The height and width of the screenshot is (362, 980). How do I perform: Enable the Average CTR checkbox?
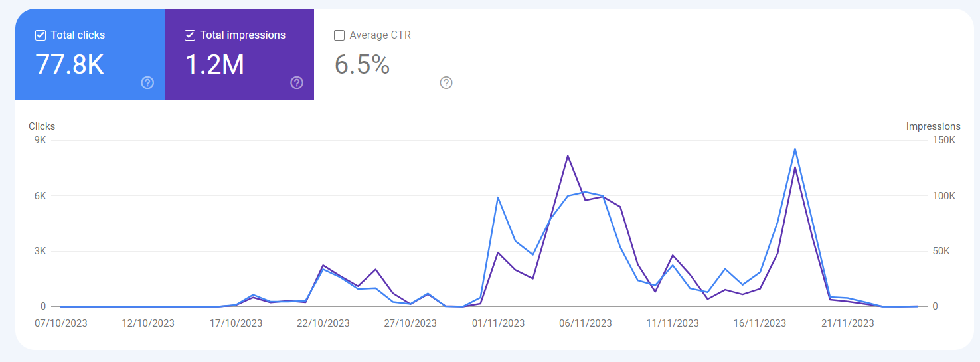point(339,35)
